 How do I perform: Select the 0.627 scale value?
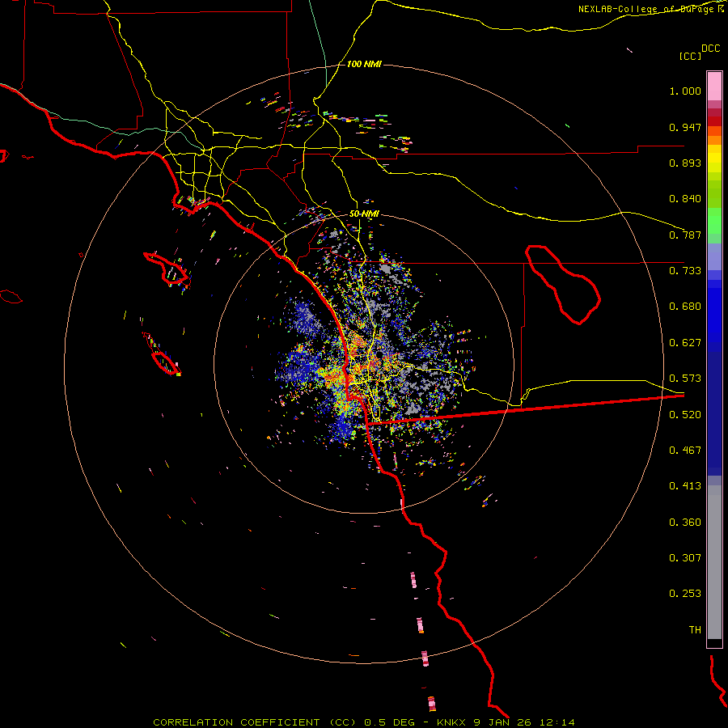tap(685, 343)
